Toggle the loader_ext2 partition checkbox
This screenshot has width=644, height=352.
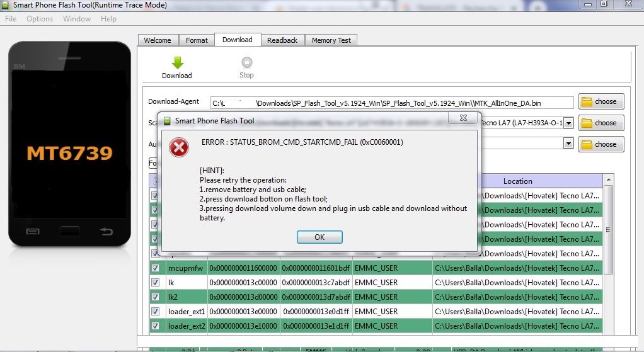pyautogui.click(x=155, y=326)
